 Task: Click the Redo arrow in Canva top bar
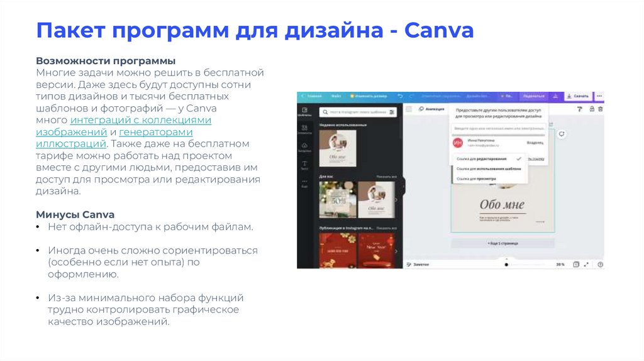tap(411, 96)
